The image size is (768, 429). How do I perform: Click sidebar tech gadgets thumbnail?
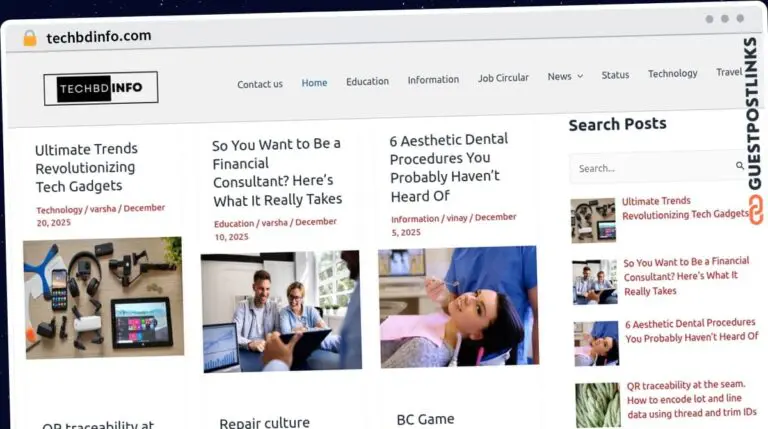coord(593,220)
